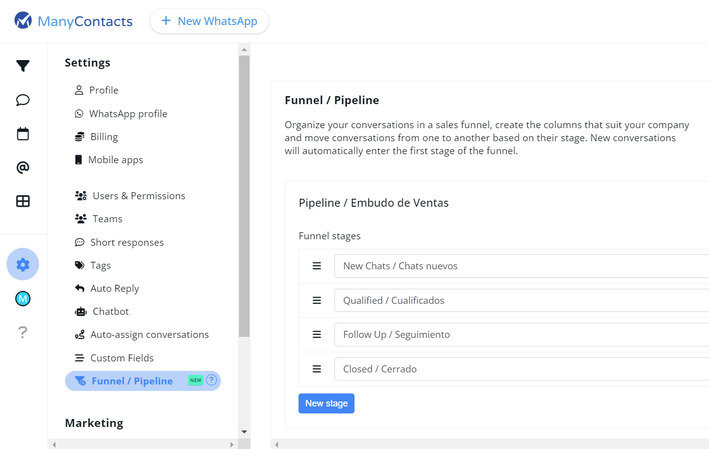
Task: Edit the Follow Up / Seguimiento field
Action: click(x=521, y=335)
